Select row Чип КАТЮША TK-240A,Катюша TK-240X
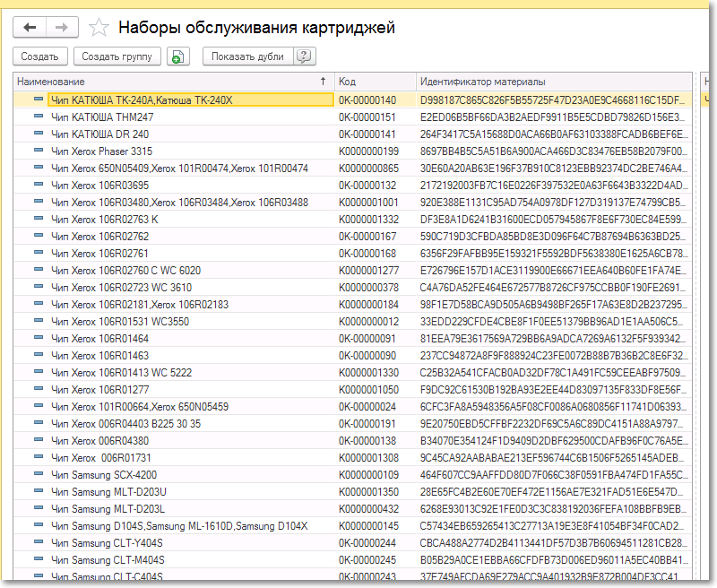Image resolution: width=717 pixels, height=588 pixels. [x=142, y=99]
